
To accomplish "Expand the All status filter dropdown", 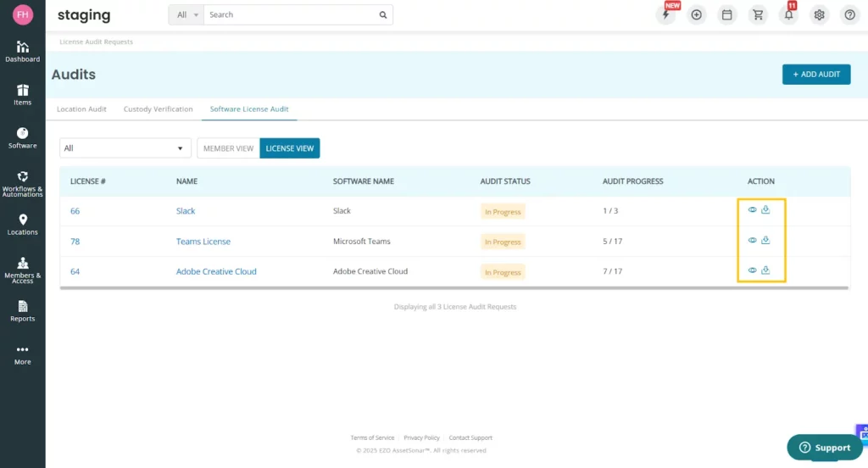I will [125, 148].
